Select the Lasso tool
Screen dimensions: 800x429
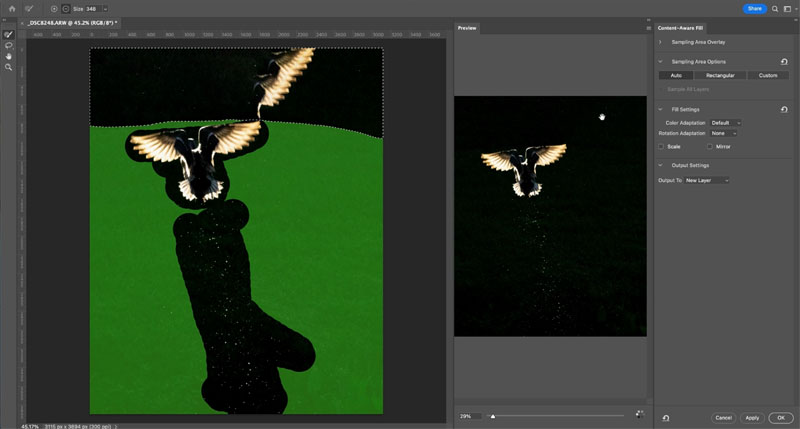tap(8, 45)
